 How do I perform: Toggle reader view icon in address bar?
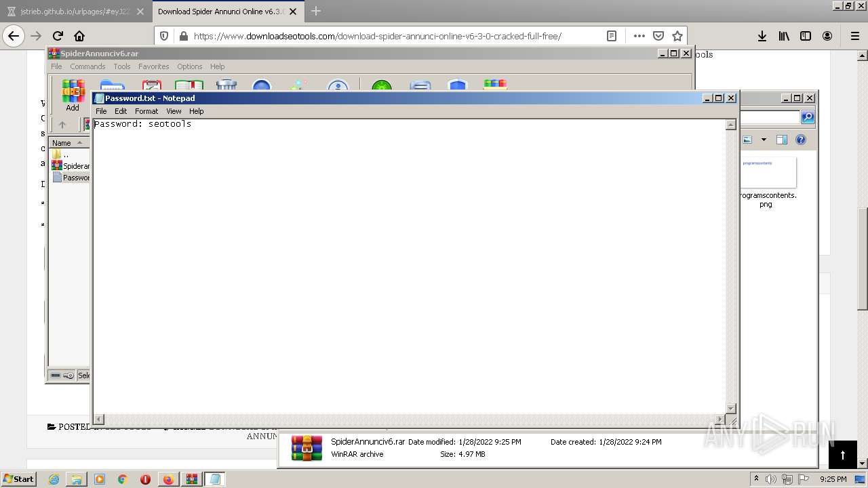point(611,36)
